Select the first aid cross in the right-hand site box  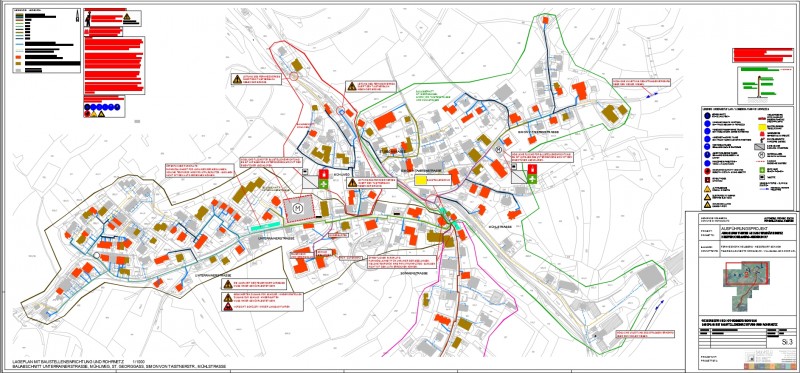(532, 179)
